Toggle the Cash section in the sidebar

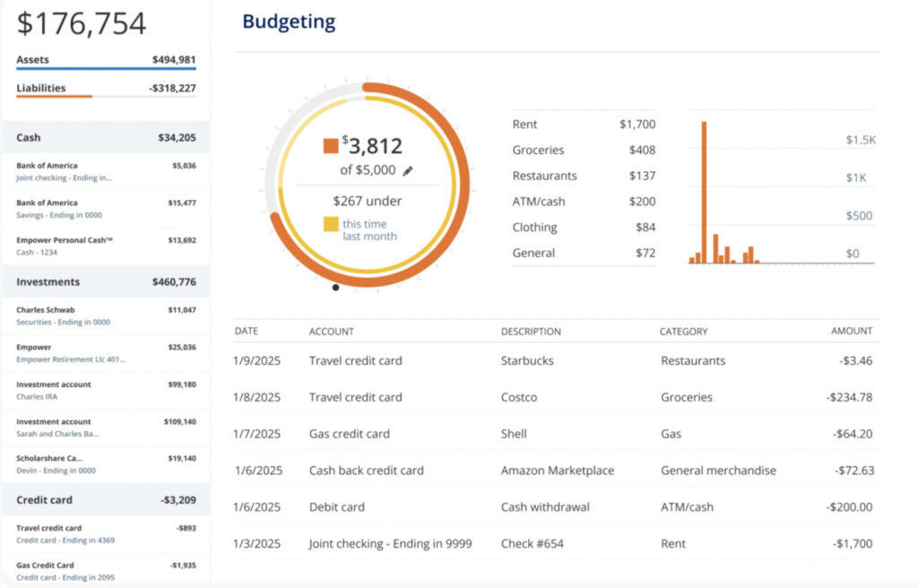coord(106,138)
